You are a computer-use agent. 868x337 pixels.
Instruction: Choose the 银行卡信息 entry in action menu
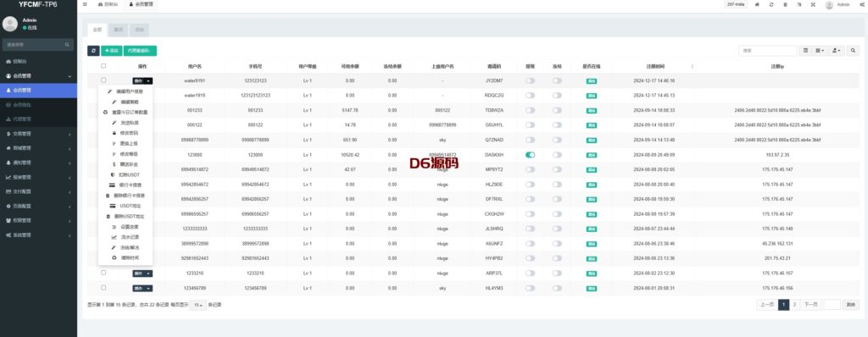(125, 185)
